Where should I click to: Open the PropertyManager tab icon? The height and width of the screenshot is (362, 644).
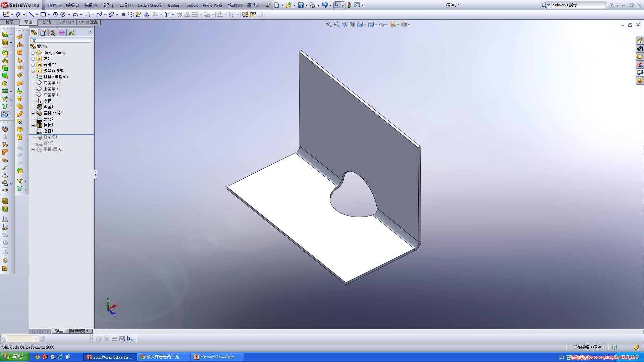tap(43, 33)
